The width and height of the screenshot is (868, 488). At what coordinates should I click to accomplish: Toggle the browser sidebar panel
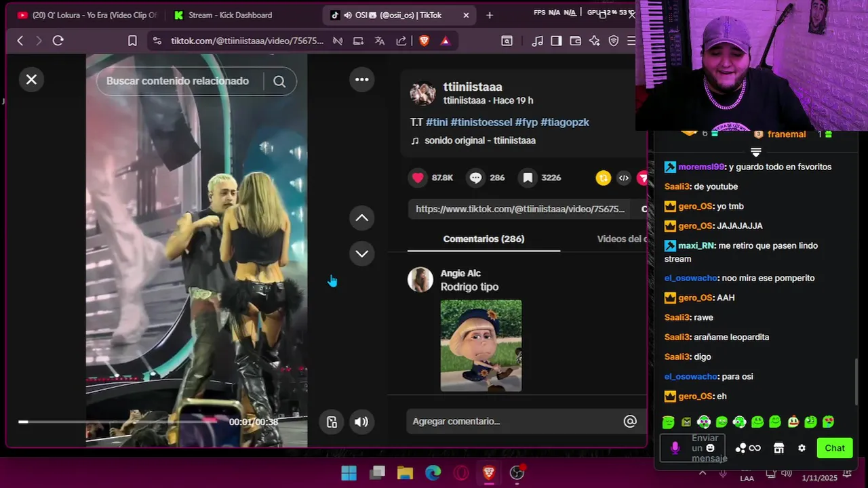556,41
